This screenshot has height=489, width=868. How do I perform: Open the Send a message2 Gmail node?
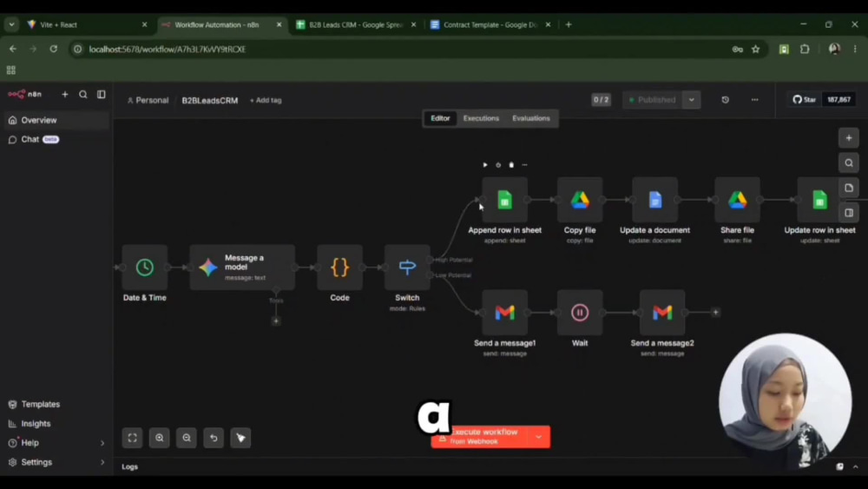662,313
